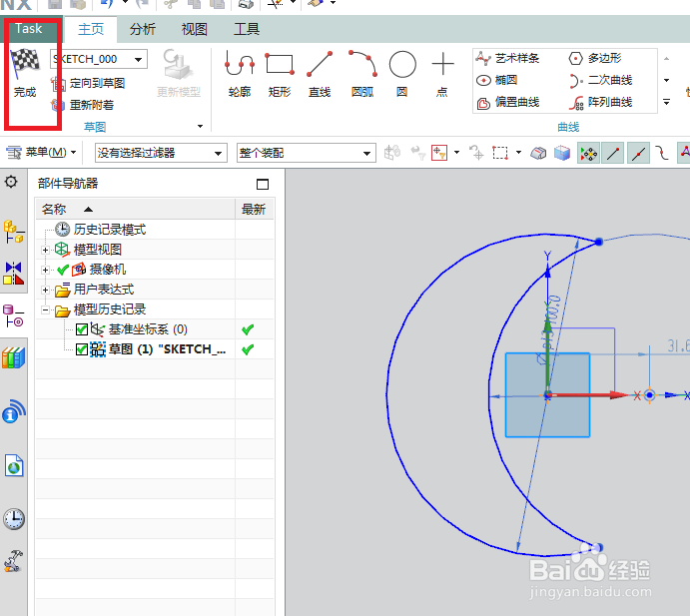Screen dimensions: 690x616
Task: Switch to the 工具 ribbon tab
Action: click(x=247, y=29)
